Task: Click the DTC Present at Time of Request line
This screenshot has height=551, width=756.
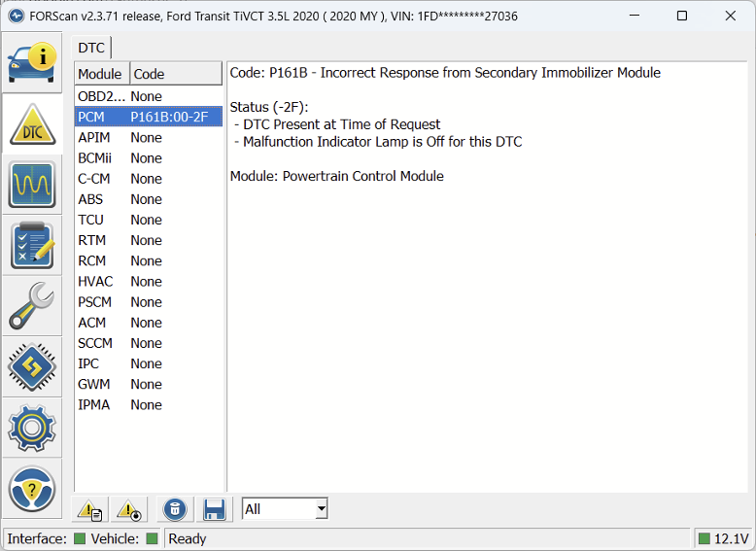Action: pos(337,124)
